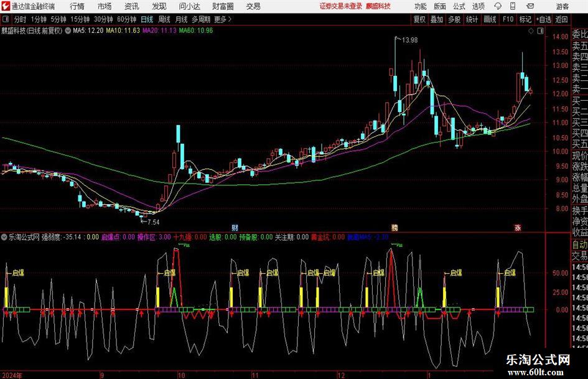Image resolution: width=588 pixels, height=379 pixels.
Task: Click the 画线 draw line button
Action: click(x=490, y=19)
